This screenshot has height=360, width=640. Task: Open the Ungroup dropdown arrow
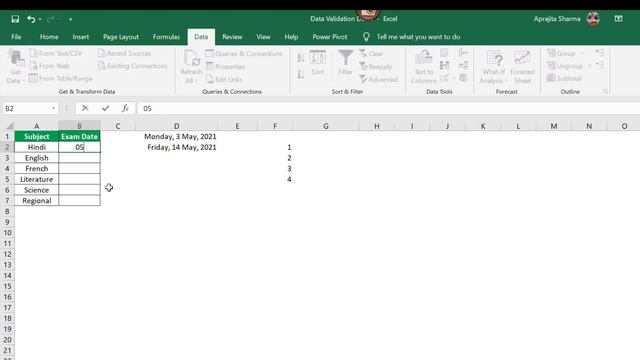(589, 66)
